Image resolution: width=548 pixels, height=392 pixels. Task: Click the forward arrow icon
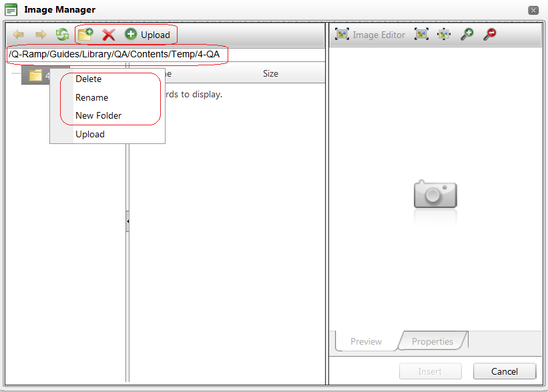pos(41,35)
